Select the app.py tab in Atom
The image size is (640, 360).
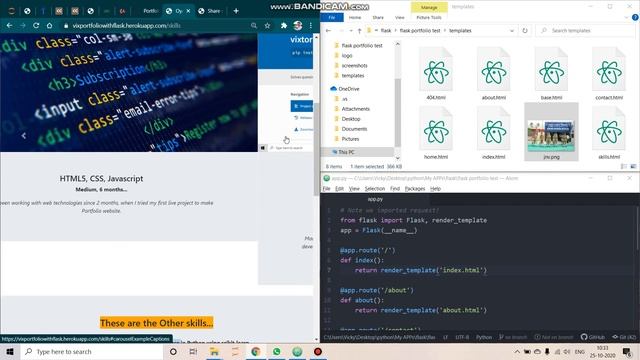point(375,199)
